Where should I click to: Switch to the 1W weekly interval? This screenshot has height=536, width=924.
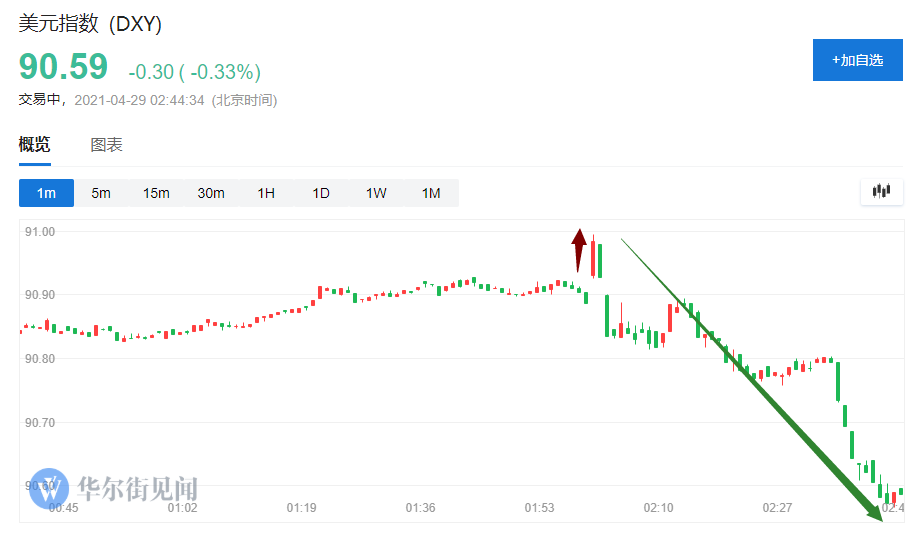pyautogui.click(x=376, y=193)
